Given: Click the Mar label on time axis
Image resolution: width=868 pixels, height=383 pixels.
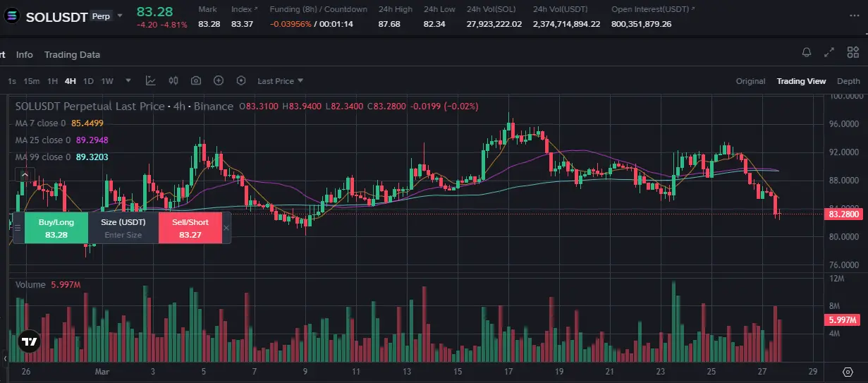Looking at the screenshot, I should pos(102,371).
